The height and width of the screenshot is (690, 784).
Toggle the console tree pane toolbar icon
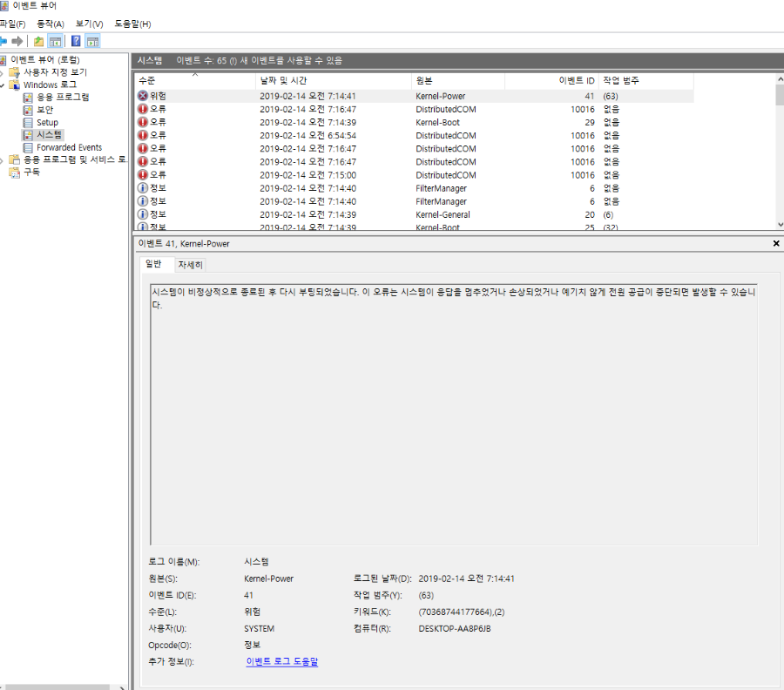point(55,41)
